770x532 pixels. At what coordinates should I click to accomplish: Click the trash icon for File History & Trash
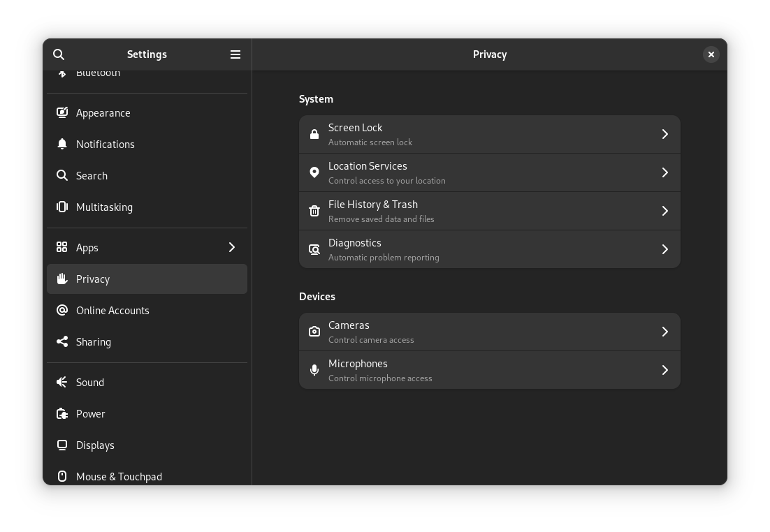[314, 210]
